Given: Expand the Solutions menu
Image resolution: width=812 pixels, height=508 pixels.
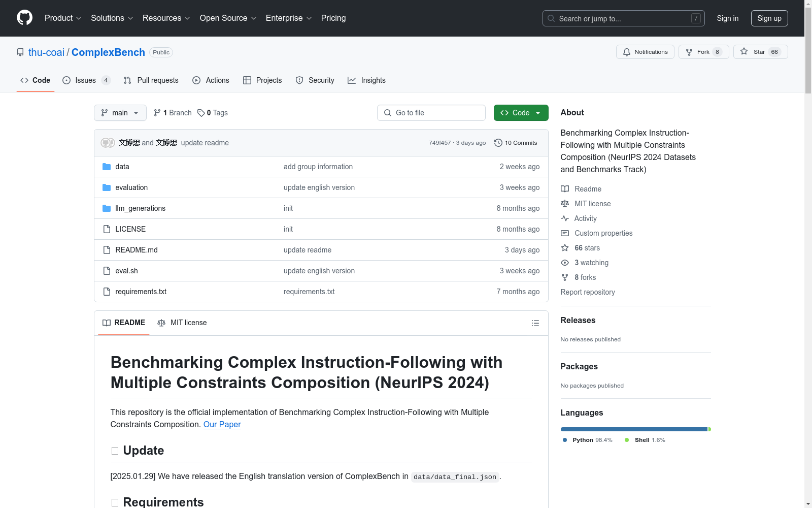Looking at the screenshot, I should click(x=112, y=18).
